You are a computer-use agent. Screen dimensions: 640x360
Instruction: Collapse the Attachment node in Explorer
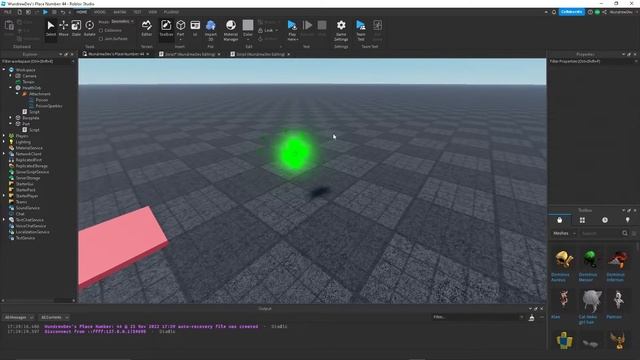pos(17,94)
